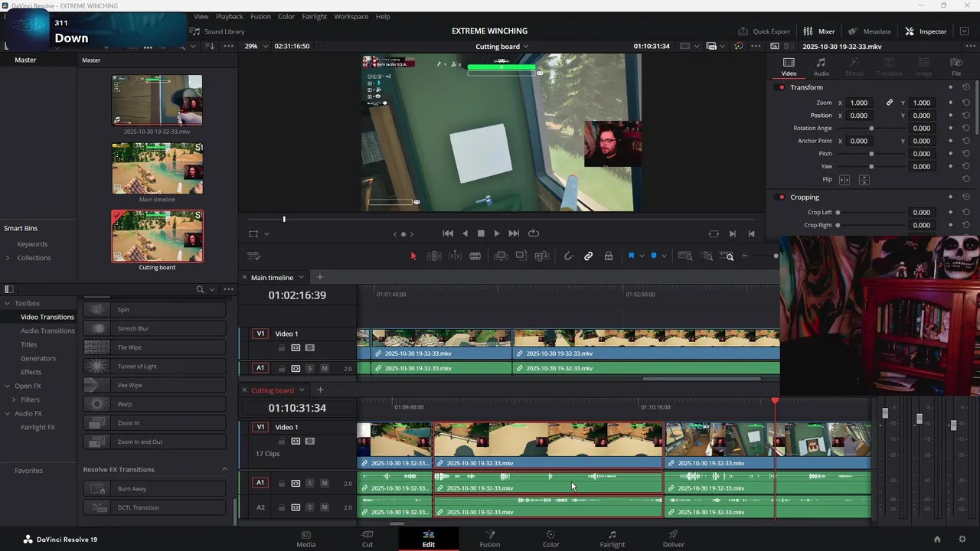The image size is (980, 551).
Task: Jump to the last frame
Action: pyautogui.click(x=514, y=233)
